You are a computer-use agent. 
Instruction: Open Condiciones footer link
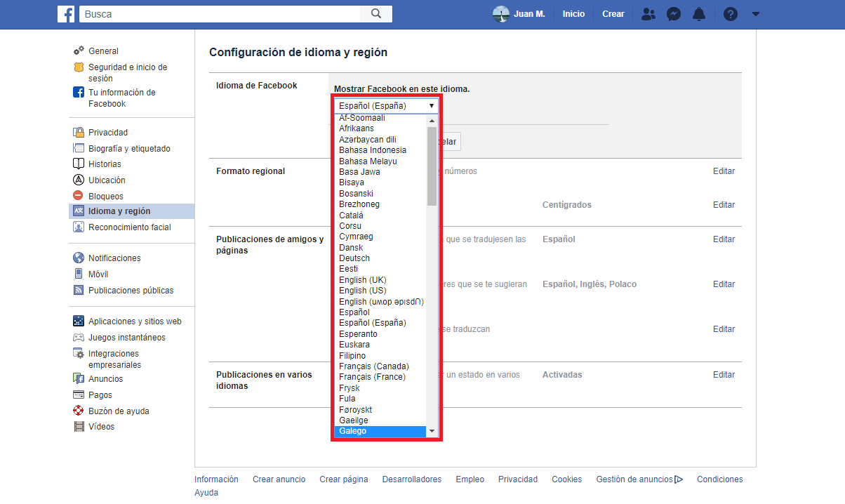[719, 479]
